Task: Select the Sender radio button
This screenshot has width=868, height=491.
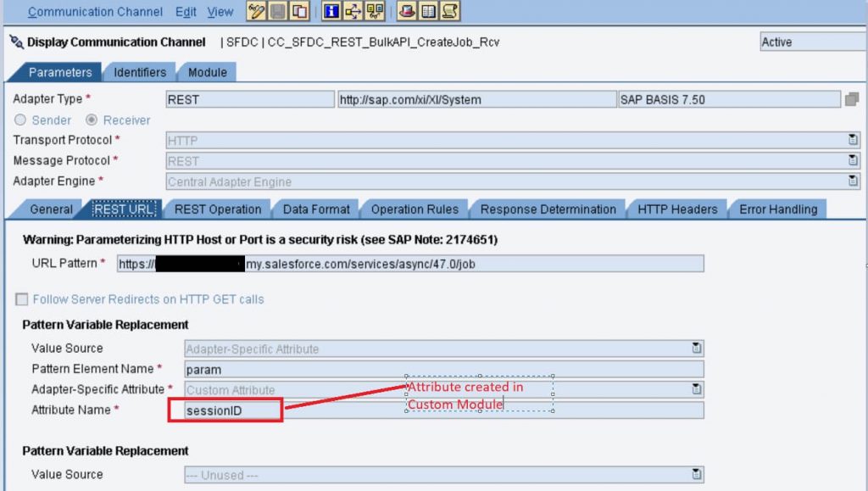Action: (x=20, y=120)
